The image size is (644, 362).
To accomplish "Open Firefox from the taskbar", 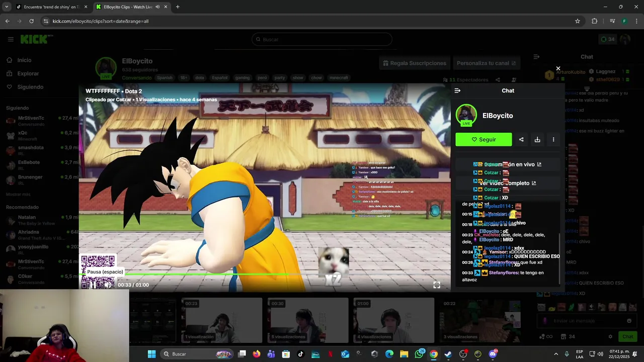I will 257,354.
